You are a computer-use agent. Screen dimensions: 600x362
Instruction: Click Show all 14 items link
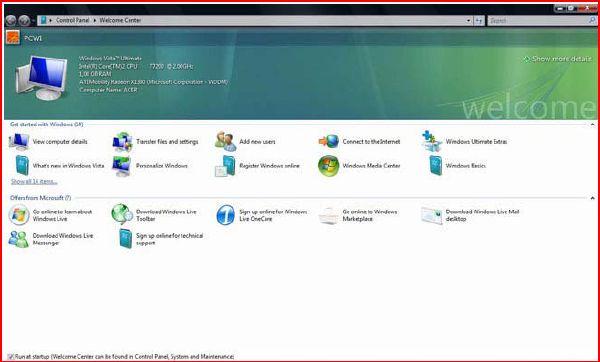34,181
